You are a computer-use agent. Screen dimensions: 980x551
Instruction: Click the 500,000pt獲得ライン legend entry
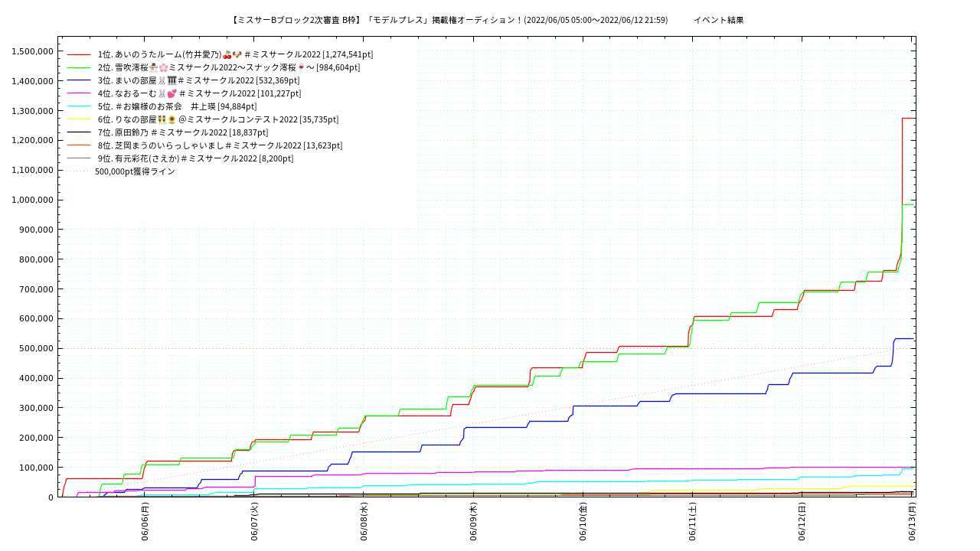click(135, 171)
